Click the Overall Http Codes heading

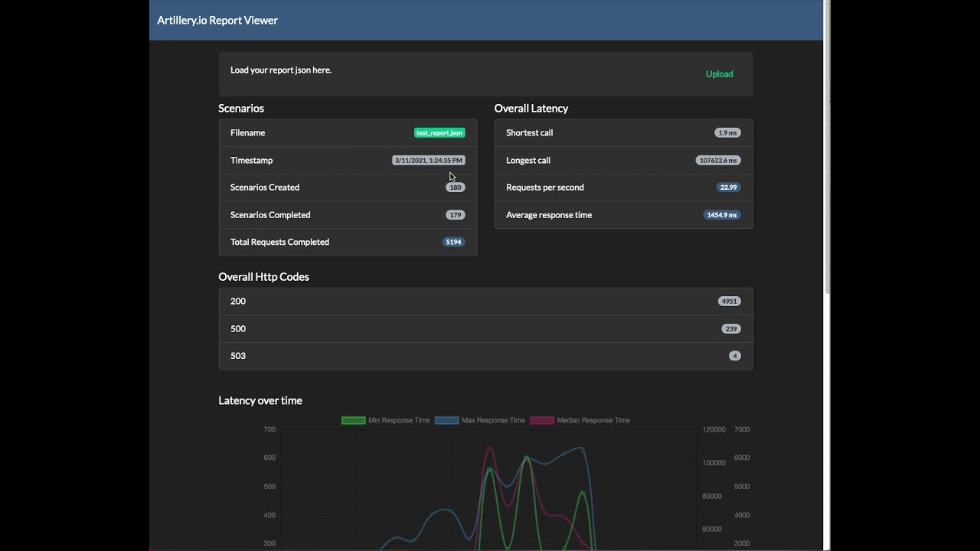click(264, 277)
